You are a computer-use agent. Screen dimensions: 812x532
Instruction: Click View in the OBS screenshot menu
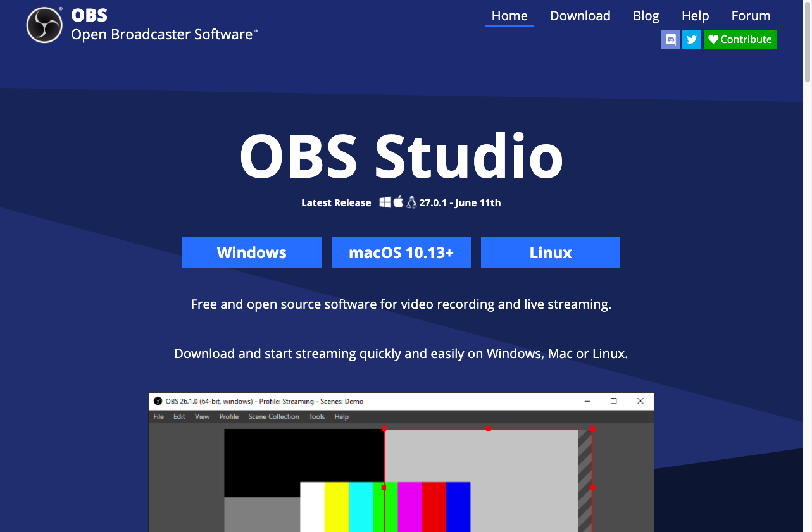click(x=203, y=417)
